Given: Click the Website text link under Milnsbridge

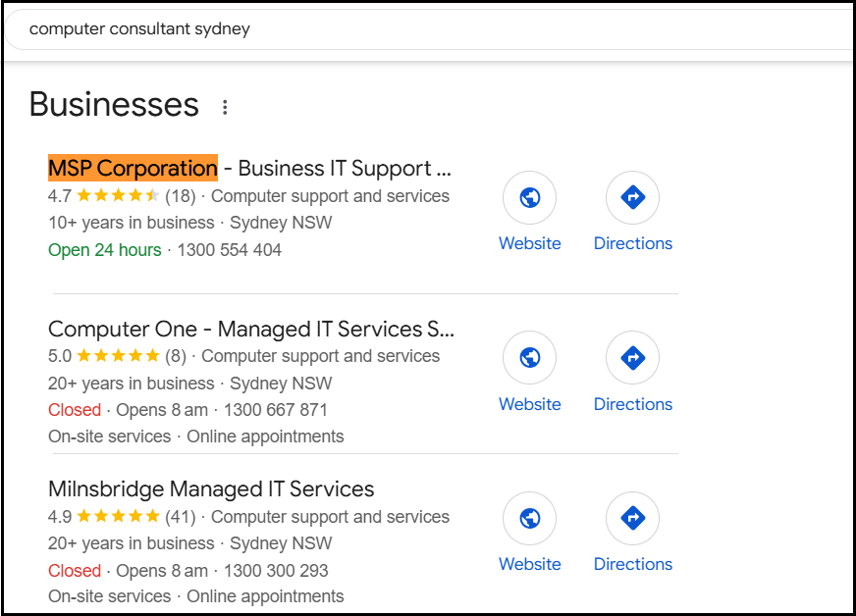Looking at the screenshot, I should pos(529,564).
